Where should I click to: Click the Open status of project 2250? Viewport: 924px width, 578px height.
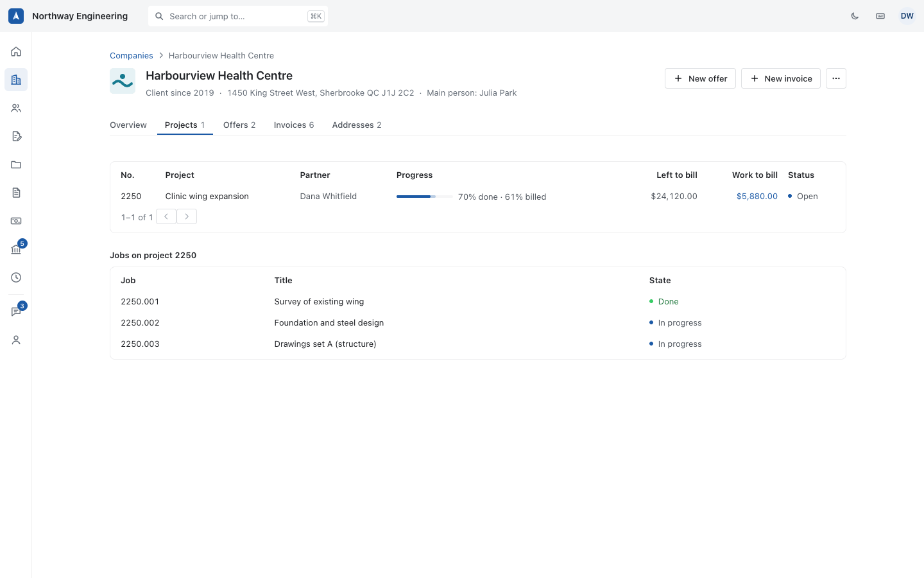point(803,197)
